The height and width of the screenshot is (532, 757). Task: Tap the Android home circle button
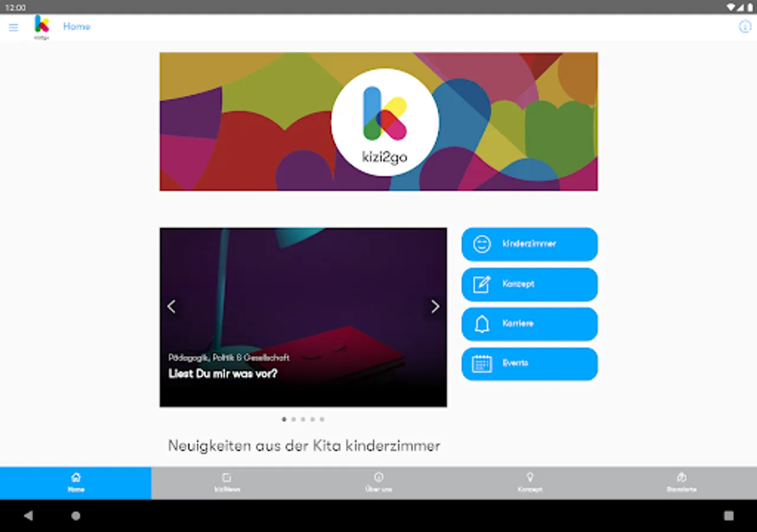coord(76,515)
